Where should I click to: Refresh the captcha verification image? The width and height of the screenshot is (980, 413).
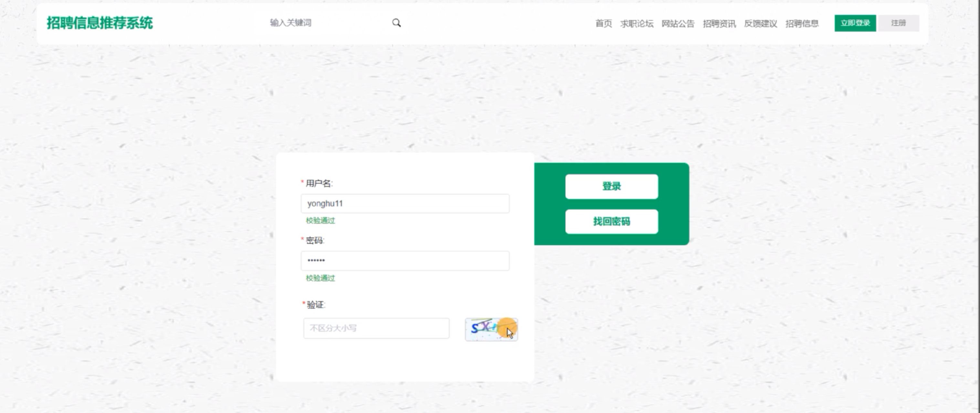[x=491, y=329]
